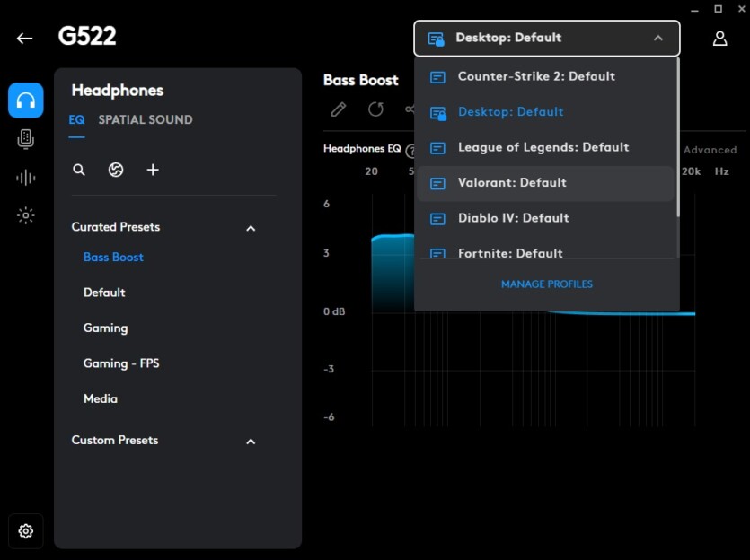Maximize the G HUB window

click(x=719, y=9)
